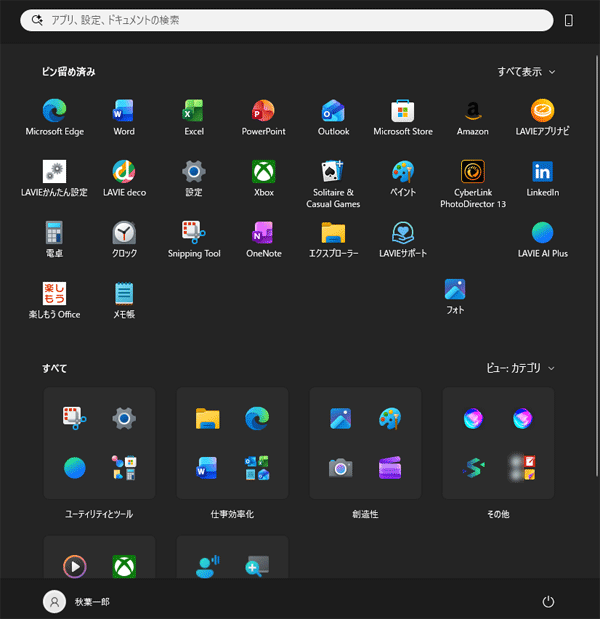The width and height of the screenshot is (600, 619).
Task: Launch LAVIEかんたん設定
Action: point(54,178)
